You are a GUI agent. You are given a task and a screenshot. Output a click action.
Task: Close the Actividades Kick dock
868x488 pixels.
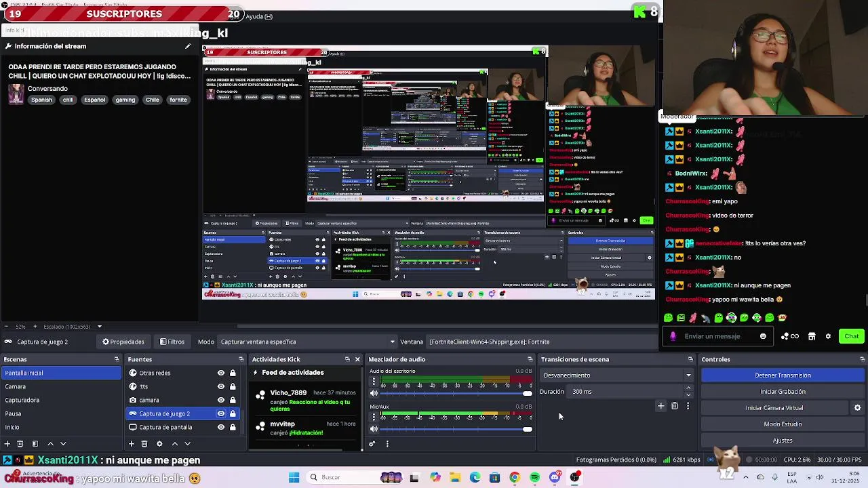(x=357, y=359)
